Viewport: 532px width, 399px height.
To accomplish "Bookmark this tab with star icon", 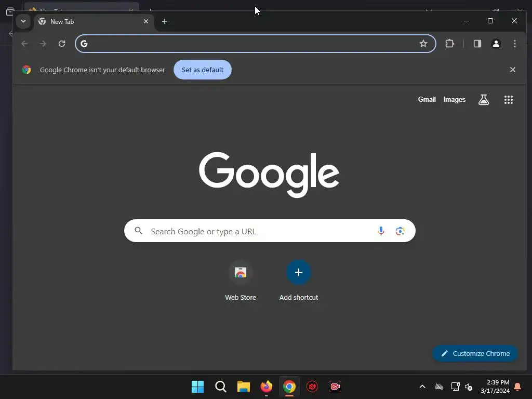I will 423,44.
